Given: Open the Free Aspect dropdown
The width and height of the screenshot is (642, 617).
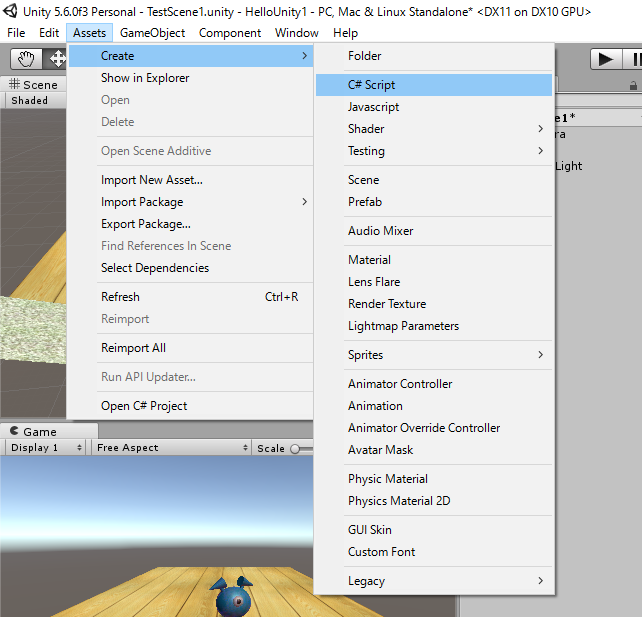Looking at the screenshot, I should click(x=171, y=447).
